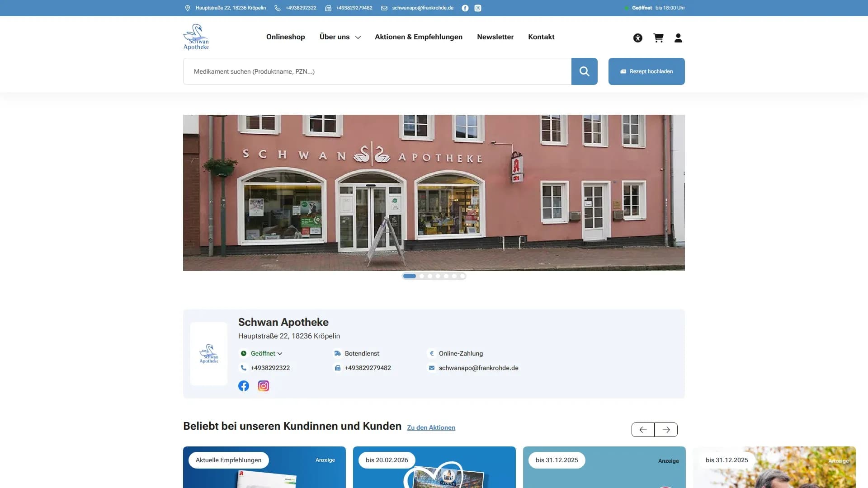Screen dimensions: 868x488
Task: Click the phone icon beside +4938292322
Action: click(243, 368)
